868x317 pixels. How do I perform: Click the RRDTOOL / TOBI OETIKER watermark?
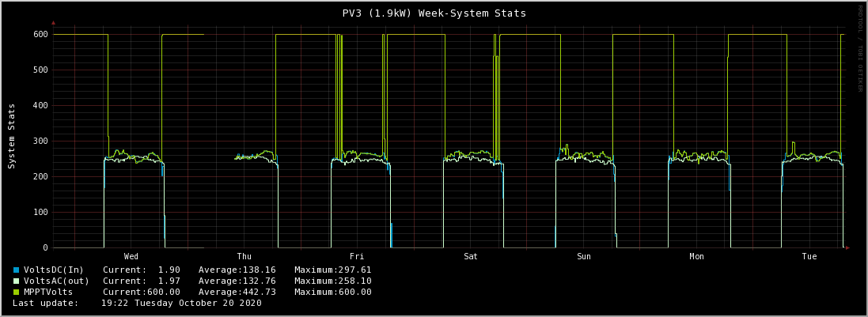(860, 47)
